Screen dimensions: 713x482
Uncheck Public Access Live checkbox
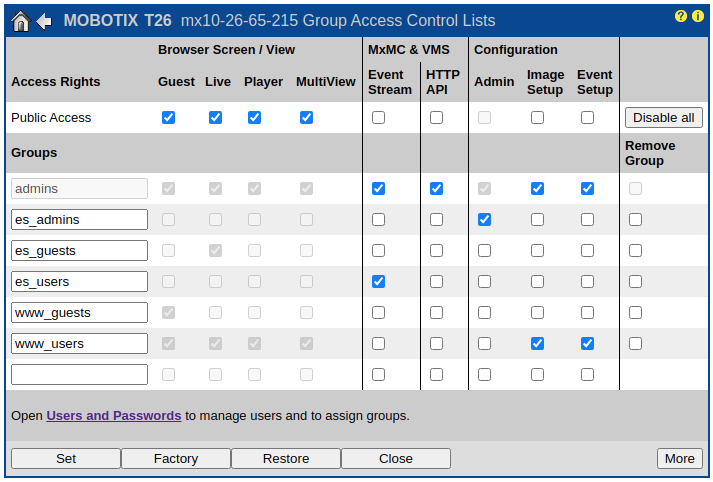coord(216,118)
